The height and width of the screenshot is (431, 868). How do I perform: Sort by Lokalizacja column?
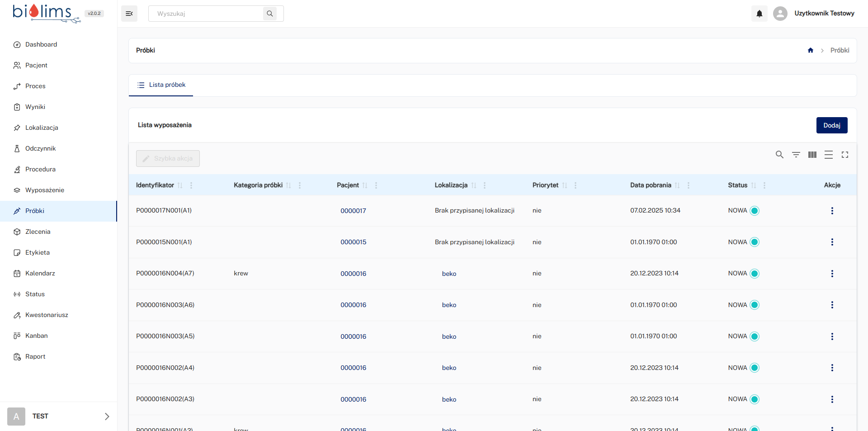coord(474,185)
